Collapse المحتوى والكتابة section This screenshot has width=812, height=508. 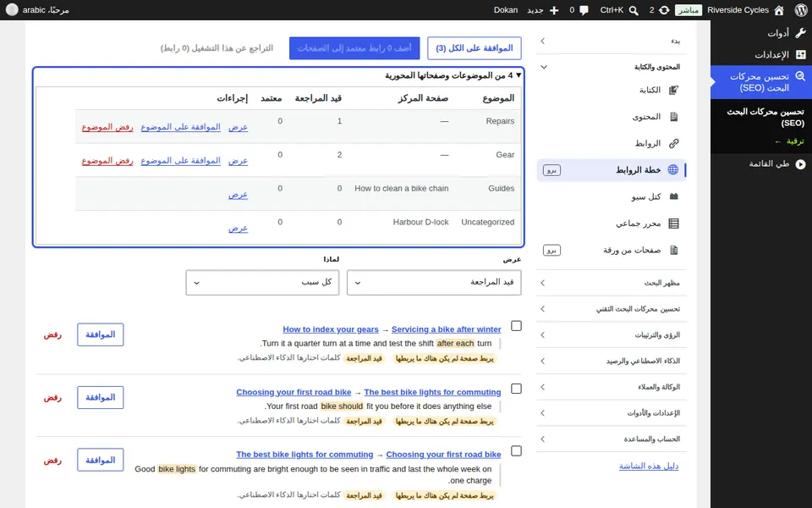click(x=612, y=67)
